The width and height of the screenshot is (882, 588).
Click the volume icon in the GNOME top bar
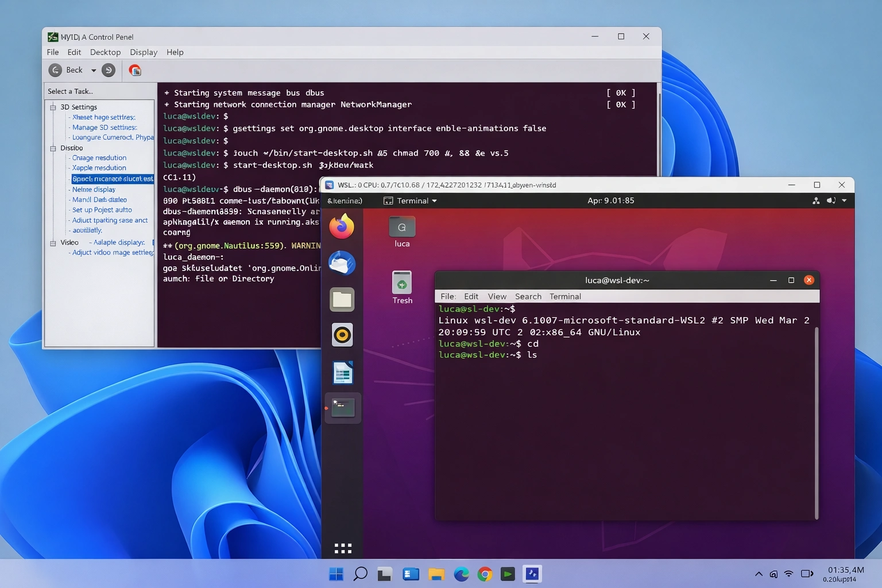click(831, 200)
